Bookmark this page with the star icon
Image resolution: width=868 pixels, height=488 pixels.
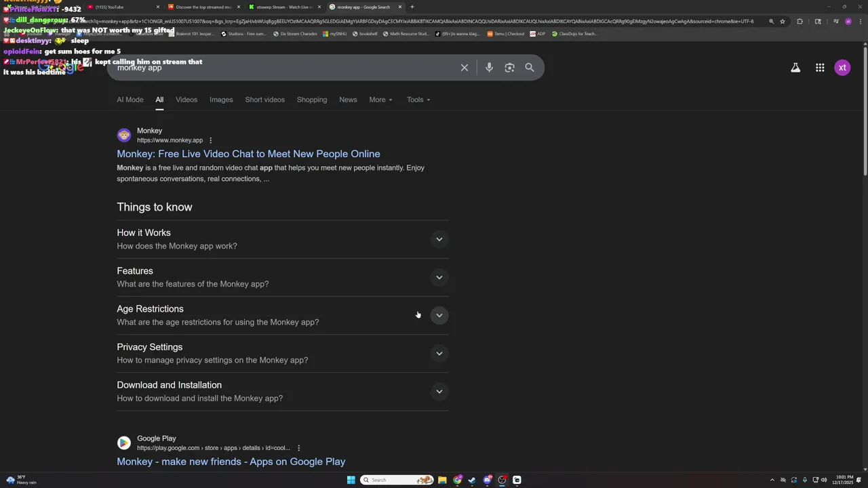(x=783, y=21)
